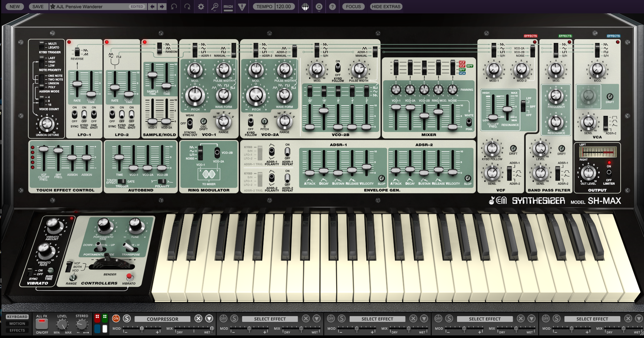Click the HIDE EXTRAS button
Viewport: 644px width, 338px height.
(x=386, y=7)
